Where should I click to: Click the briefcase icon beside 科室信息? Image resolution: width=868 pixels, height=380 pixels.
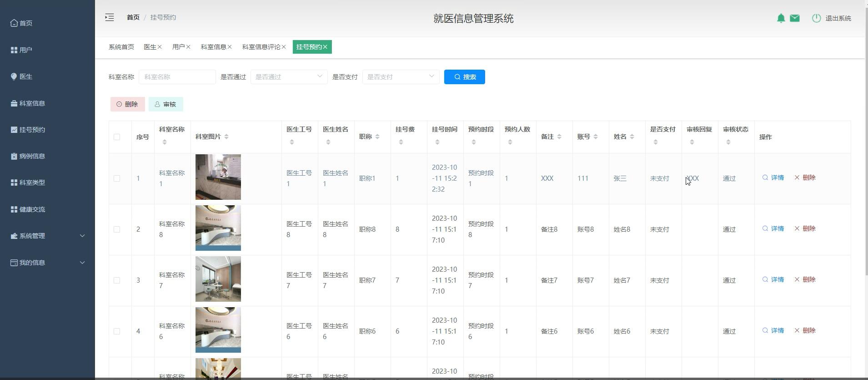pos(14,103)
